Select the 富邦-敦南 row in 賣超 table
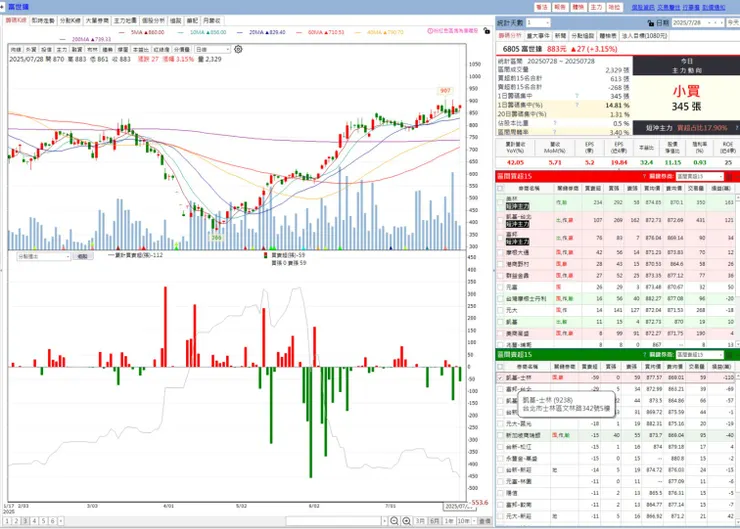 [617, 504]
